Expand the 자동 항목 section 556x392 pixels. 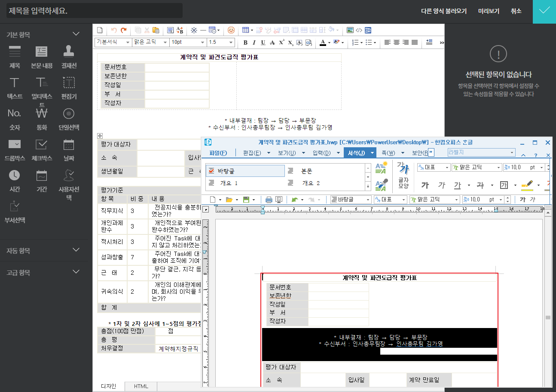click(x=76, y=250)
